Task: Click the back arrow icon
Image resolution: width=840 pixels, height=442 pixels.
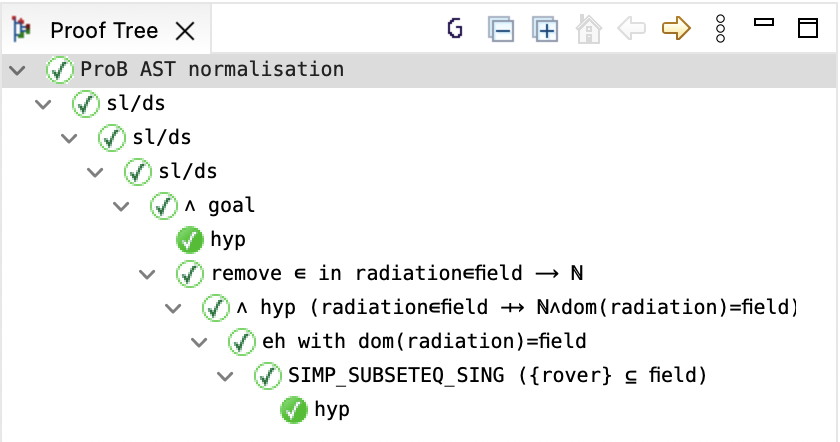Action: coord(632,29)
